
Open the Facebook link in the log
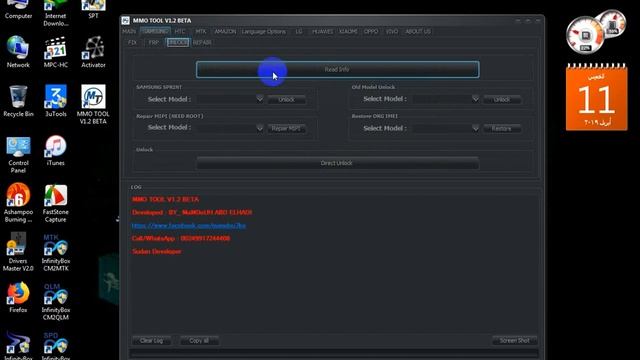(189, 225)
